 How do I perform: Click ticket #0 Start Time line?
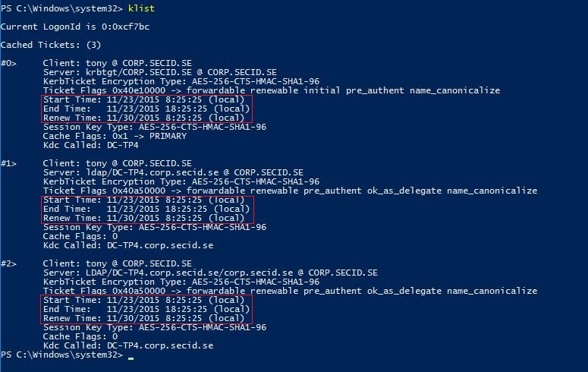tap(143, 100)
